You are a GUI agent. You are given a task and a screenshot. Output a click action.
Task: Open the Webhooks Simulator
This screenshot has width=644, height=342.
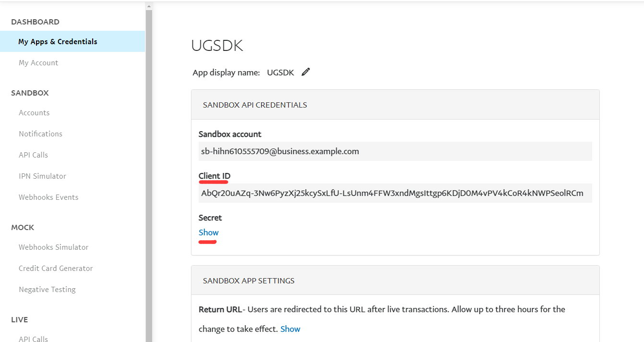[53, 247]
